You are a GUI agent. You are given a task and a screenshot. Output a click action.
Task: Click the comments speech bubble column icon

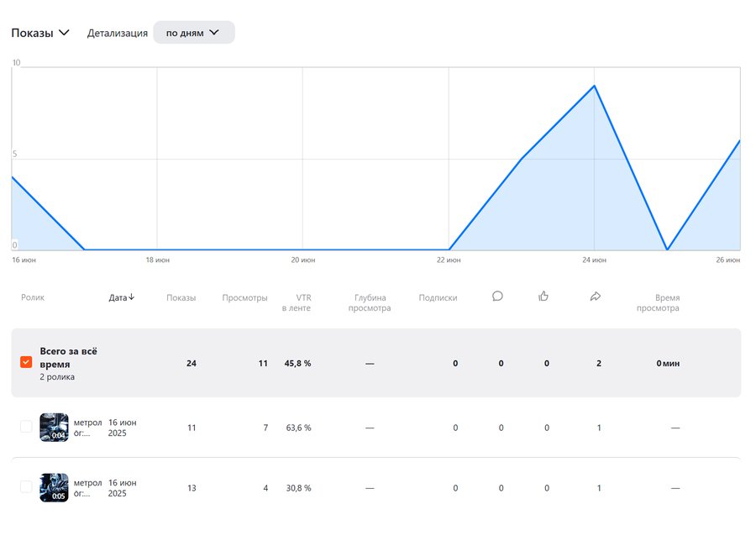pos(497,296)
